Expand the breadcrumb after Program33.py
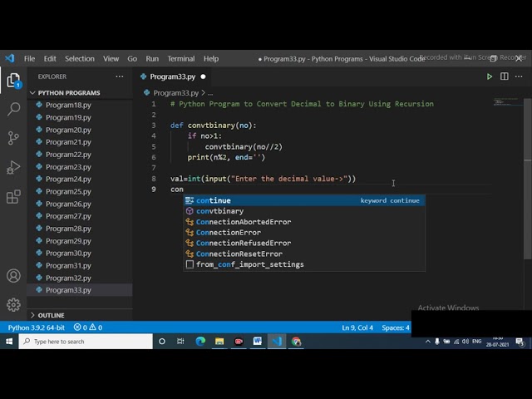The height and width of the screenshot is (399, 532). [x=210, y=93]
